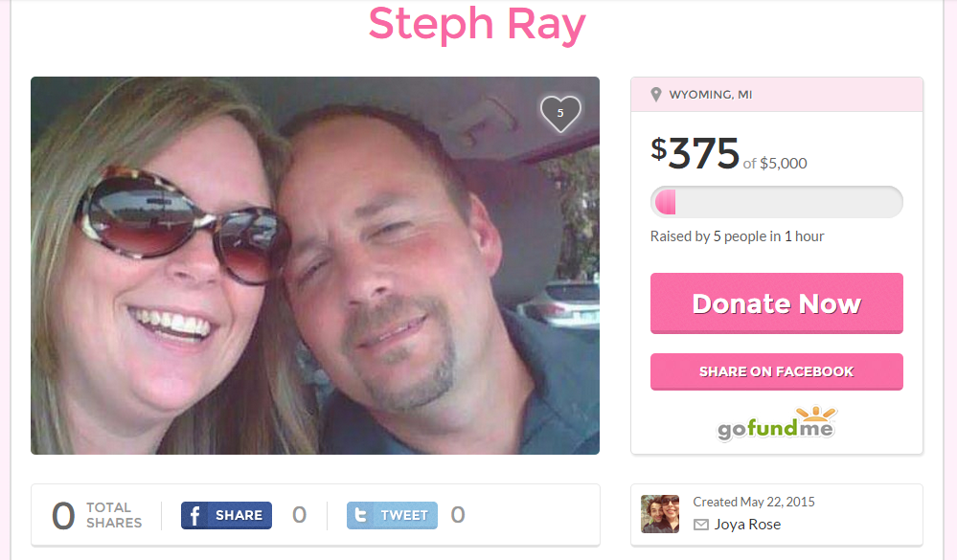Click the Donate Now button
The image size is (957, 560).
pos(776,303)
